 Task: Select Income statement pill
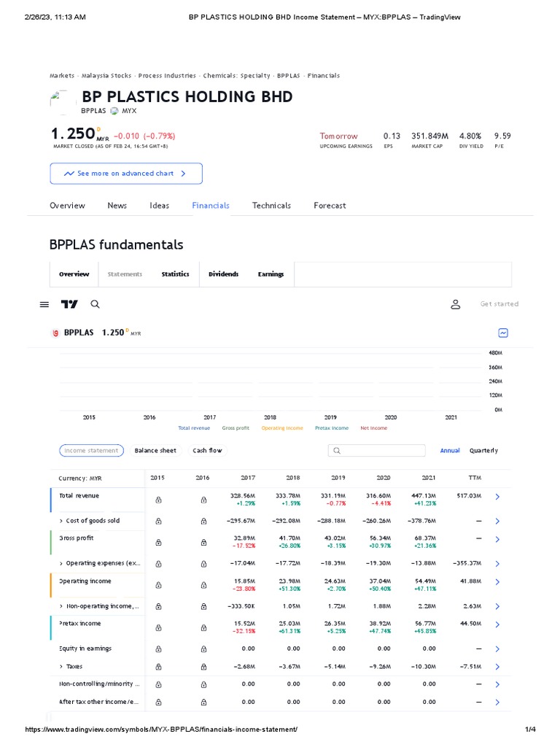[x=91, y=451]
